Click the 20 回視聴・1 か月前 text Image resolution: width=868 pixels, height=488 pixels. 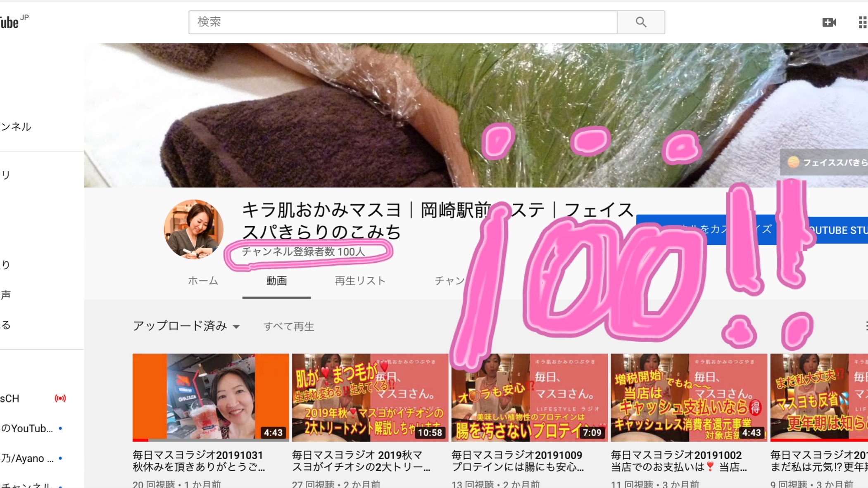tap(177, 484)
